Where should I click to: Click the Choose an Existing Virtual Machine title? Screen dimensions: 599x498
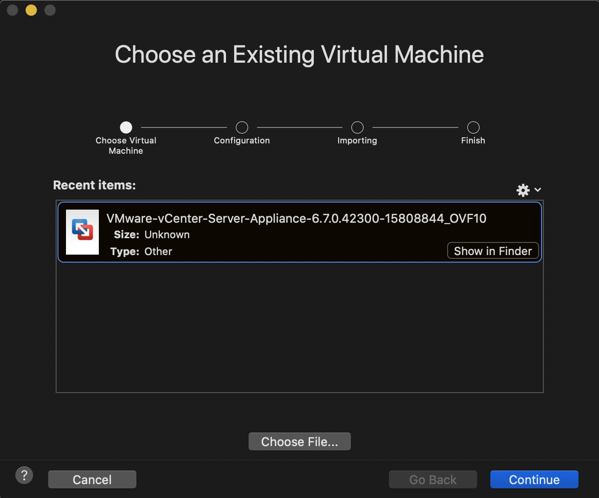(x=300, y=54)
